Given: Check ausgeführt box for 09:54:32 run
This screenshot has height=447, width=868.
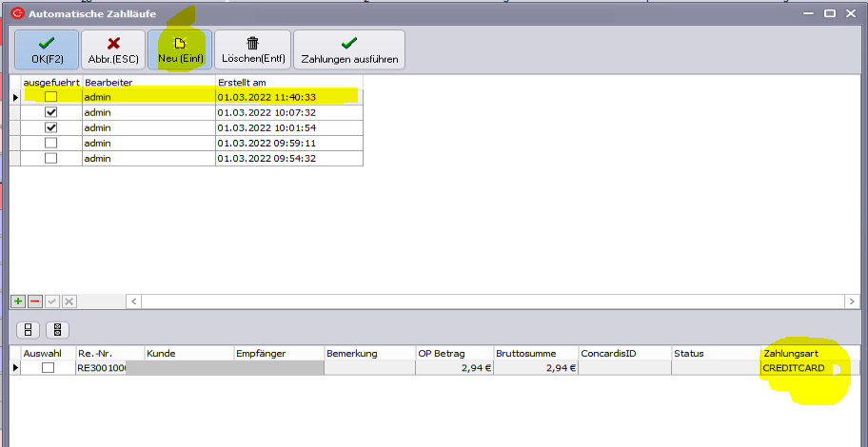Looking at the screenshot, I should (51, 158).
